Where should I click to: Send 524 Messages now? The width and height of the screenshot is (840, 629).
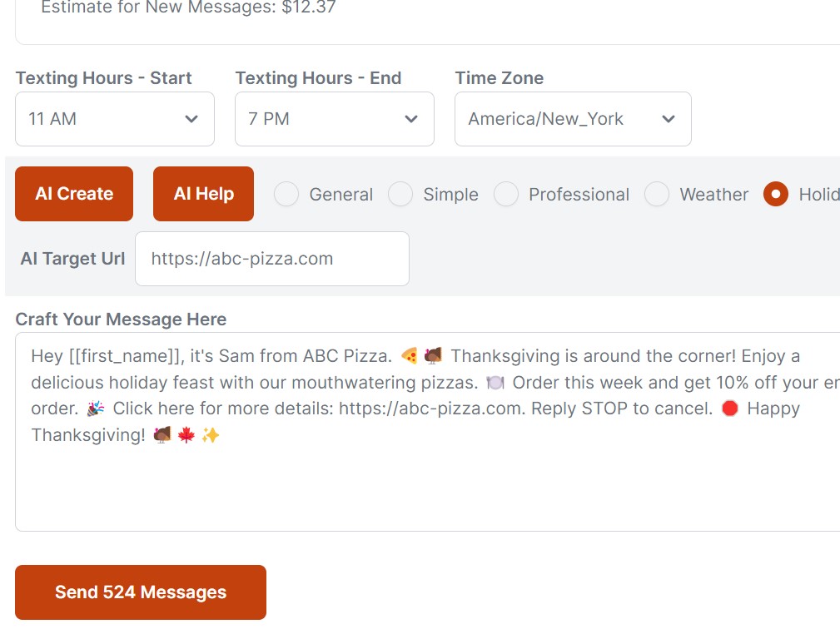(141, 592)
